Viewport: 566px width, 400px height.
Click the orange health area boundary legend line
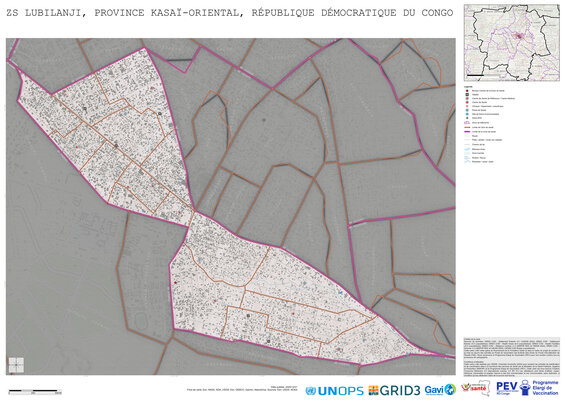click(x=467, y=127)
